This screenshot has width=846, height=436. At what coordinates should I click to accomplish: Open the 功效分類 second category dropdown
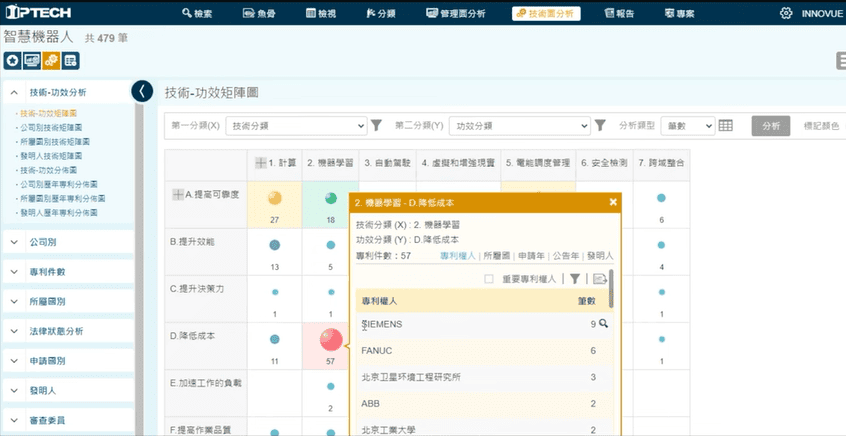(x=520, y=126)
